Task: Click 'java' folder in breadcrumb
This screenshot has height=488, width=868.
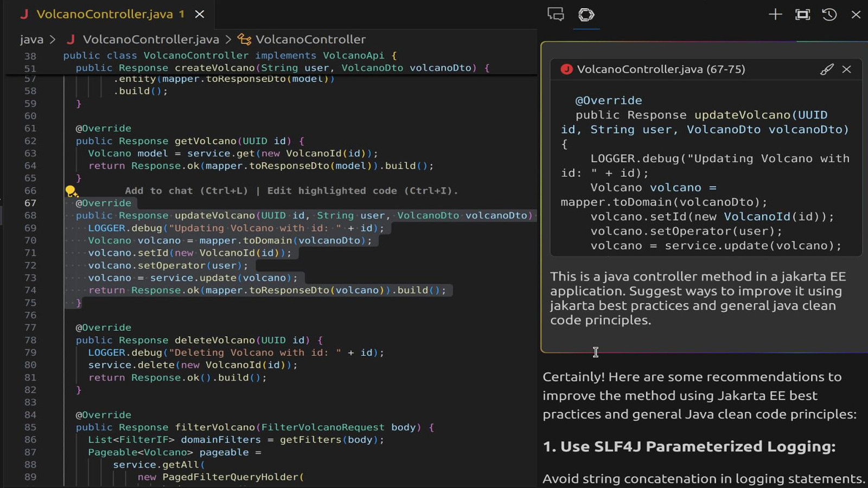Action: pyautogui.click(x=31, y=40)
